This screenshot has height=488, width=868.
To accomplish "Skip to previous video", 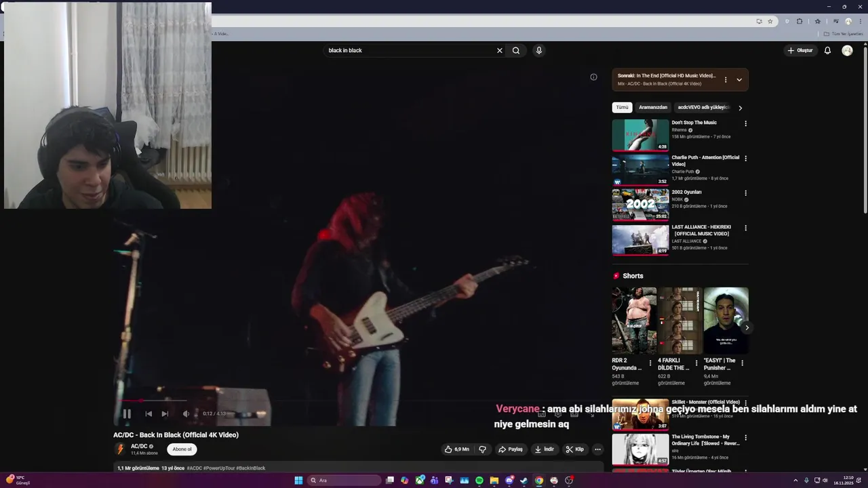I will pos(149,413).
